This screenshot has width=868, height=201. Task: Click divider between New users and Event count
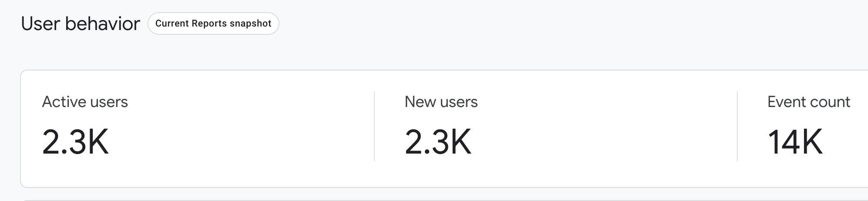pos(737,126)
